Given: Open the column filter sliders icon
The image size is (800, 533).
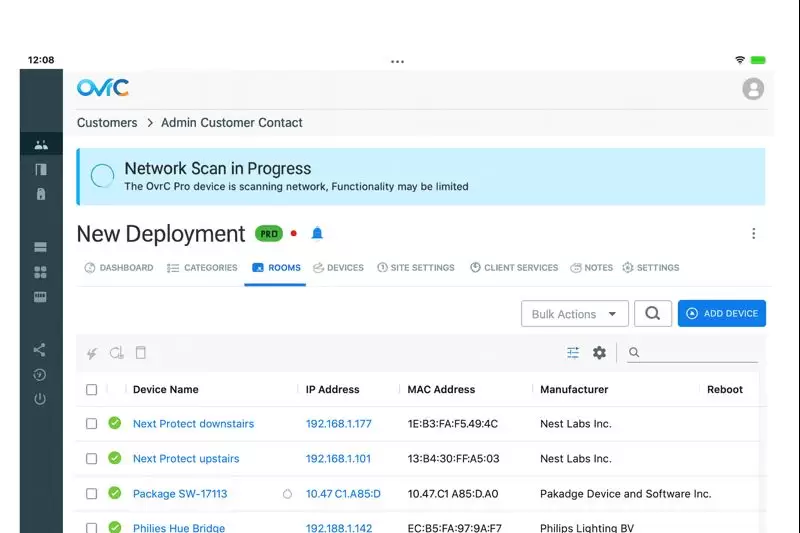Looking at the screenshot, I should pyautogui.click(x=573, y=353).
